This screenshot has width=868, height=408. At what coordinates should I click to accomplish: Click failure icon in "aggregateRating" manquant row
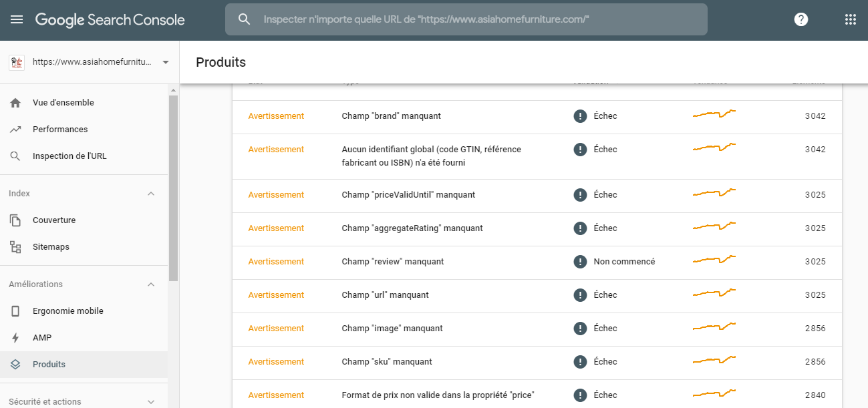point(580,228)
